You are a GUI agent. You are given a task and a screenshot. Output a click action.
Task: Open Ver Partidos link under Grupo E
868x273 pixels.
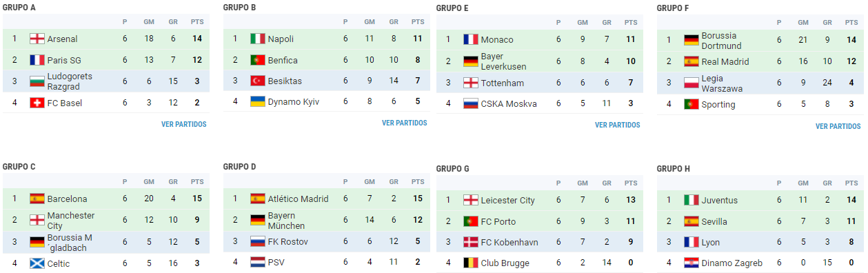[x=618, y=125]
